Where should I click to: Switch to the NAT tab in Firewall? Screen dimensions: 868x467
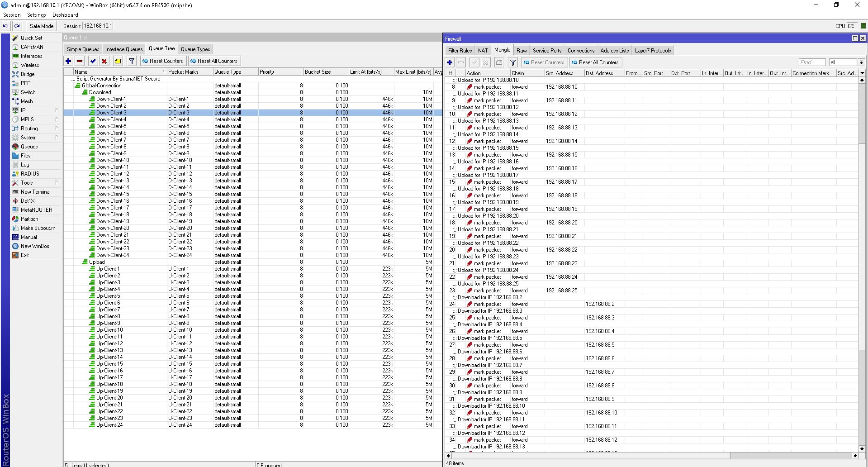click(x=483, y=50)
